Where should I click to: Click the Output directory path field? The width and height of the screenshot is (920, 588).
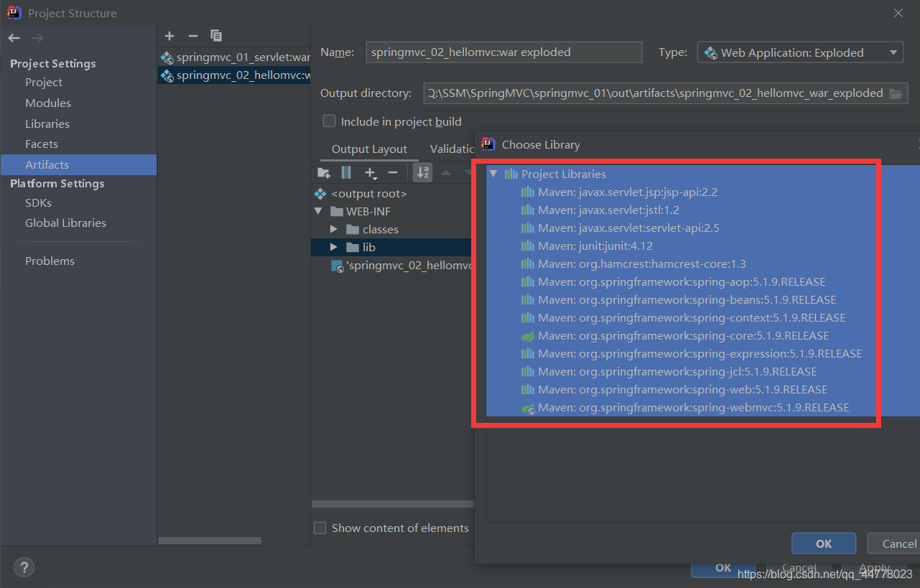(x=655, y=93)
